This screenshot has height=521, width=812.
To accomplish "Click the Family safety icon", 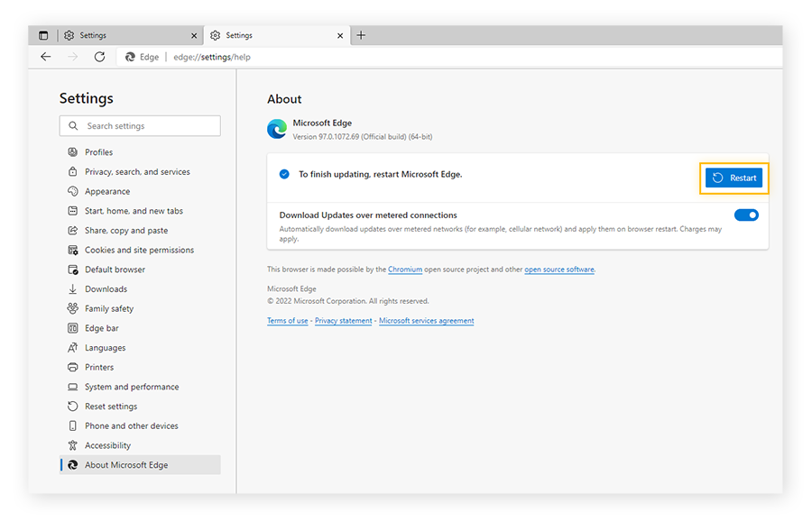I will pos(72,308).
